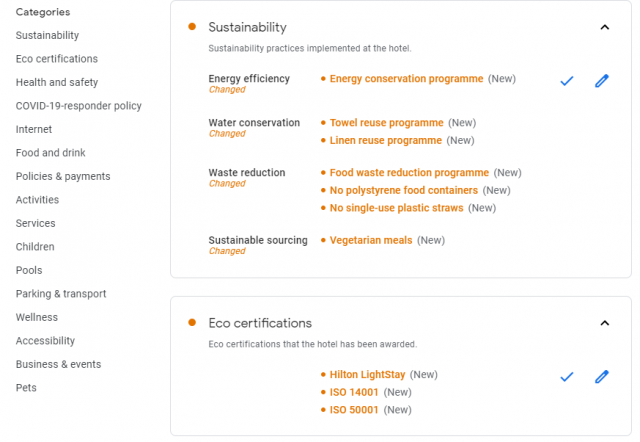Image resolution: width=640 pixels, height=442 pixels.
Task: Jump to Food and drink category
Action: tap(51, 153)
